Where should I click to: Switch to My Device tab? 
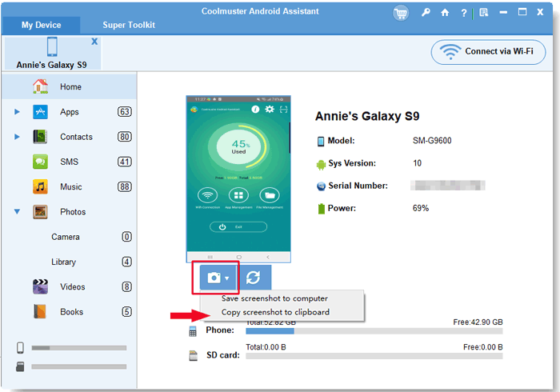pos(41,25)
